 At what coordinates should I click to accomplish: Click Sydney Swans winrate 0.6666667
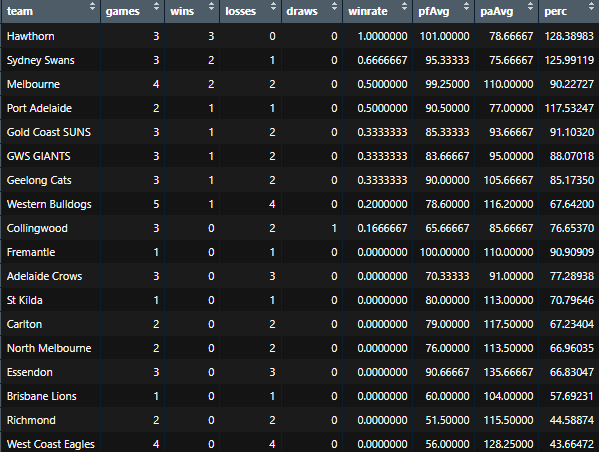pos(382,60)
